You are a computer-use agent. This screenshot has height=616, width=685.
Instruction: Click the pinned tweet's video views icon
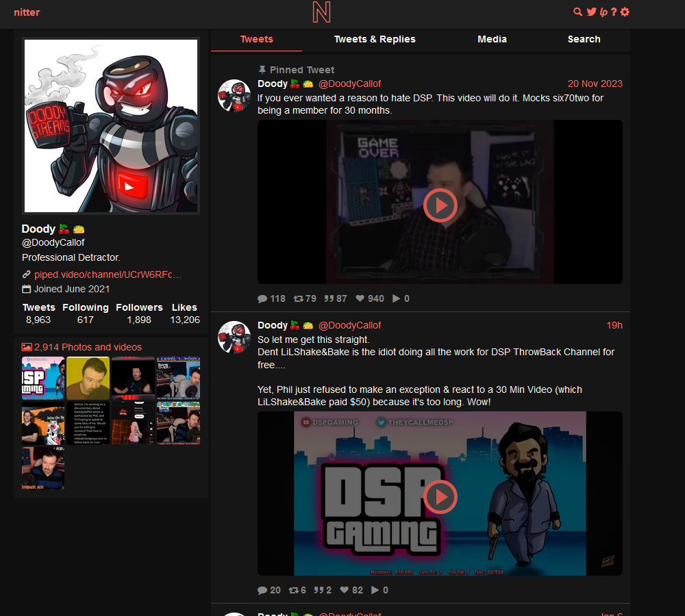click(x=396, y=298)
